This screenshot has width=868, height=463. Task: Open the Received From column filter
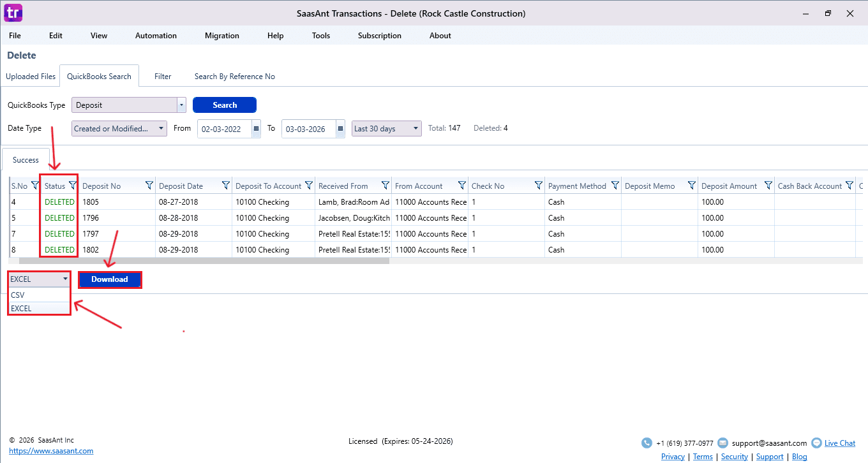385,186
